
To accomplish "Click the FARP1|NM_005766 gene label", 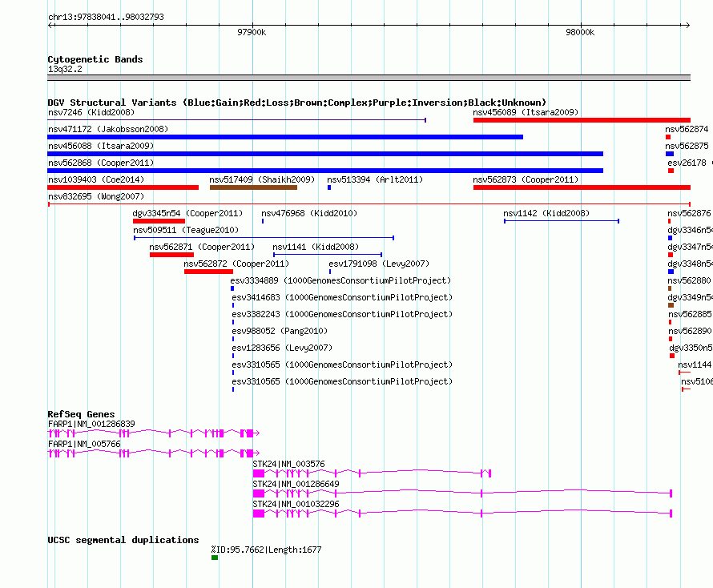I will tap(84, 444).
